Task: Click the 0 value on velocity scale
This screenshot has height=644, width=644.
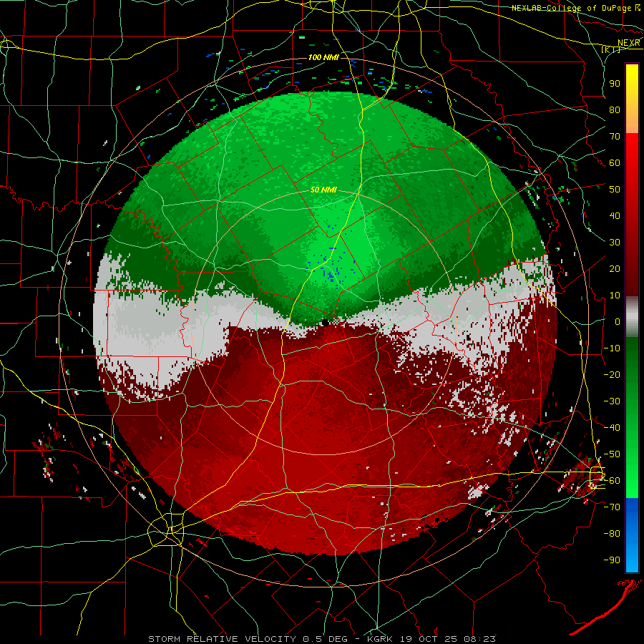Action: 618,321
